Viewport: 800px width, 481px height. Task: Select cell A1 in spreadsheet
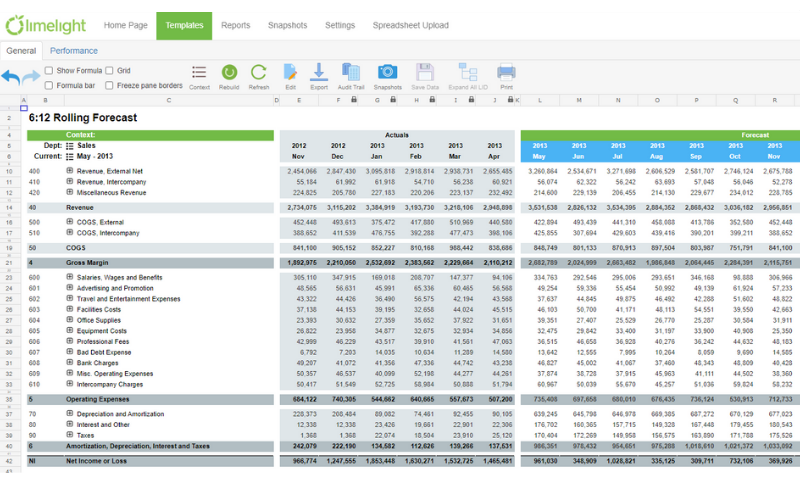[x=23, y=108]
